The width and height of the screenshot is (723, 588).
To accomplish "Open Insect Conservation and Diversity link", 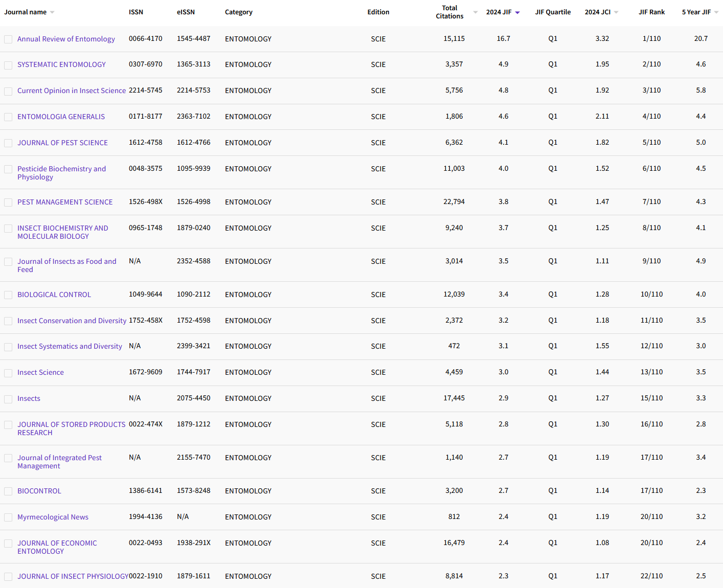I will [72, 321].
